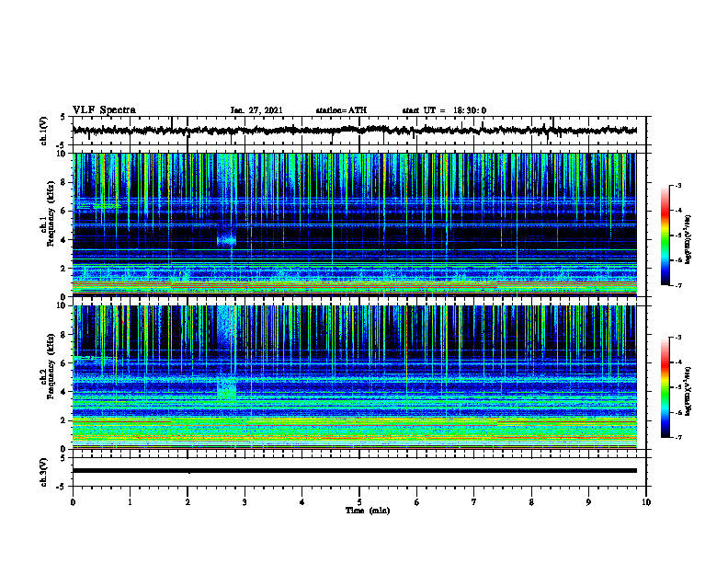728x563 pixels.
Task: Click the "-3" tick on ch.1 color bar
Action: [678, 185]
